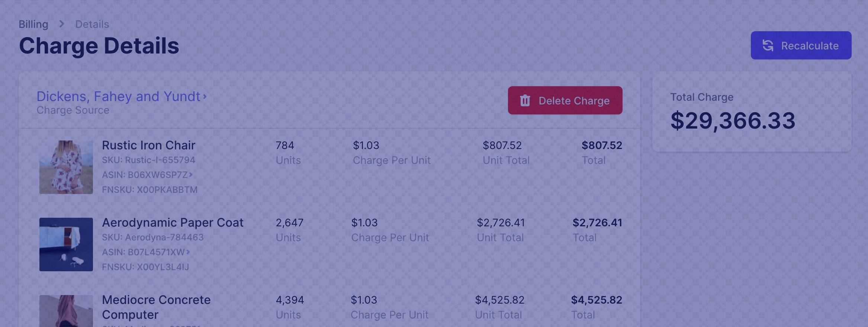Click the Recalculate button
This screenshot has width=868, height=327.
pyautogui.click(x=801, y=45)
